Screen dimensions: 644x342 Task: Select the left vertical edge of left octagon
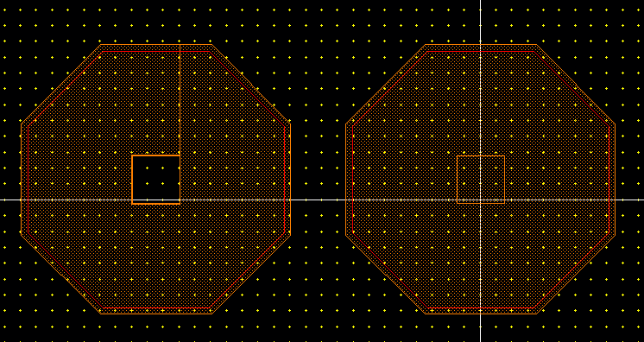click(x=21, y=180)
